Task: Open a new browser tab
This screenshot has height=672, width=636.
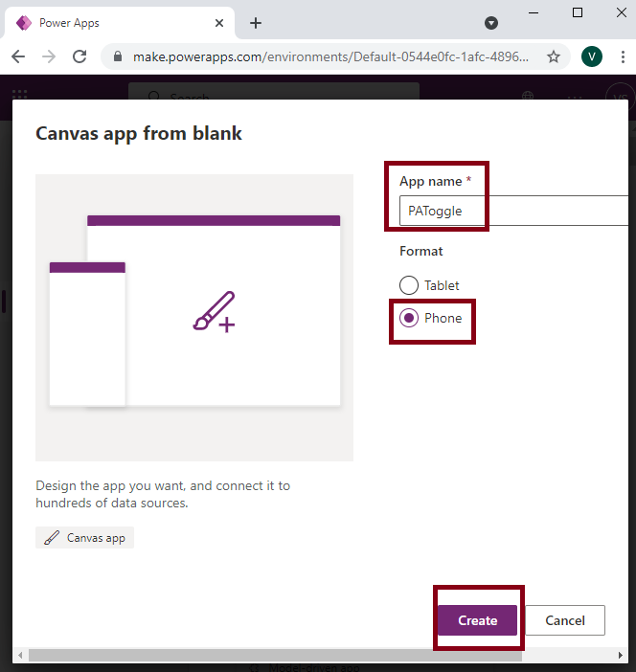Action: pos(256,23)
